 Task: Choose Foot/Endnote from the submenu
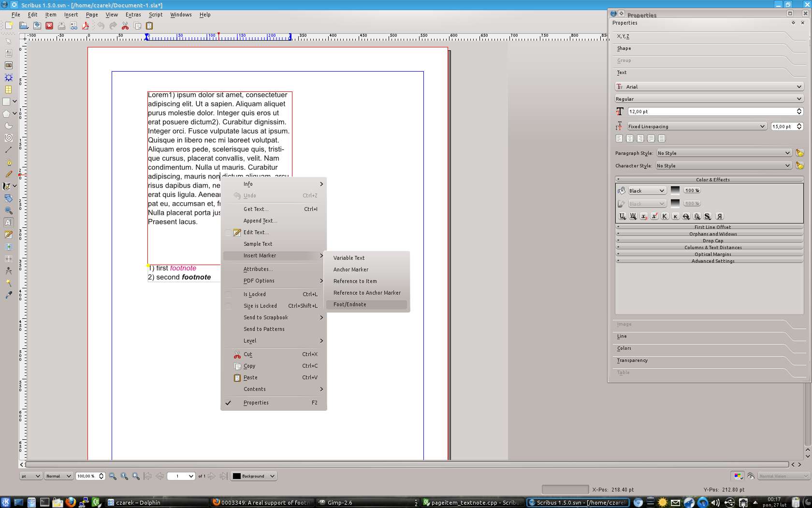[350, 304]
